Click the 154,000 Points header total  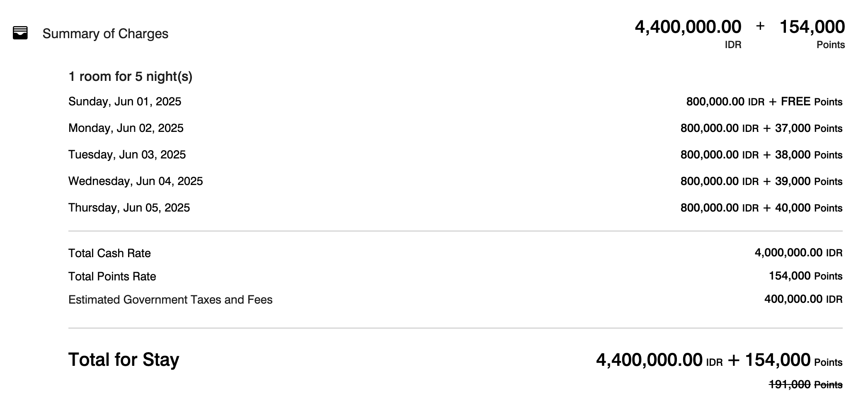pyautogui.click(x=812, y=27)
